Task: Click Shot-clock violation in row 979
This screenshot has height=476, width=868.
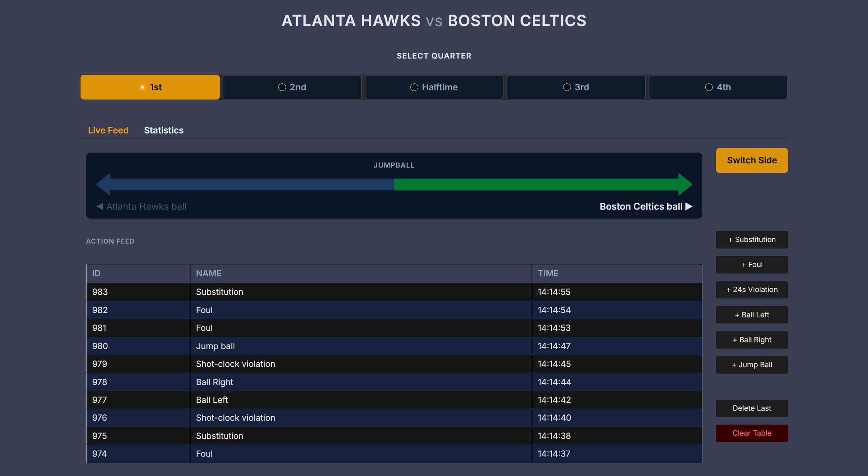Action: coord(235,364)
